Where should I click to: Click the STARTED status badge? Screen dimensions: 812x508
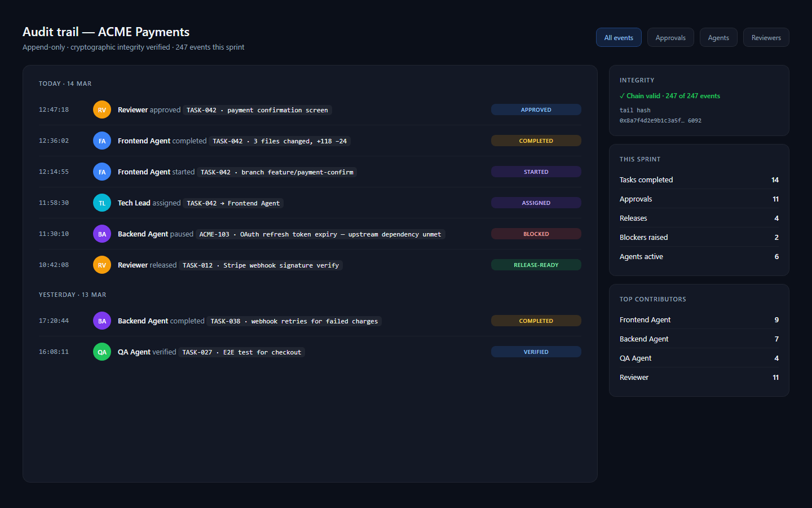point(536,172)
